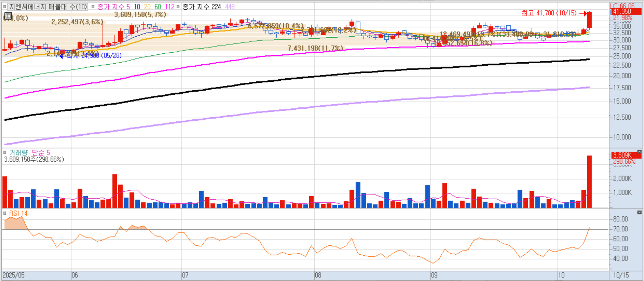Click the latest large red candlestick
Viewport: 644px width, 281px height.
pyautogui.click(x=589, y=20)
